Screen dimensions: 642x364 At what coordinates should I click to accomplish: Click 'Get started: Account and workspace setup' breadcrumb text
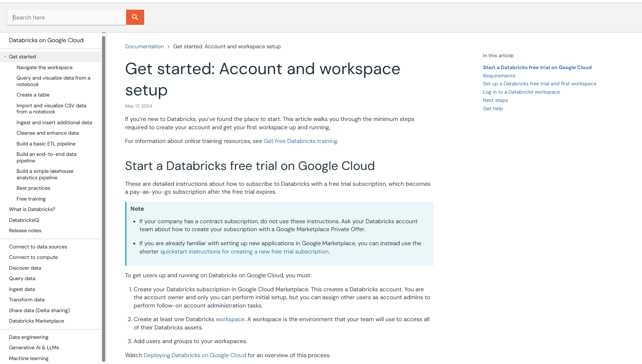[227, 46]
